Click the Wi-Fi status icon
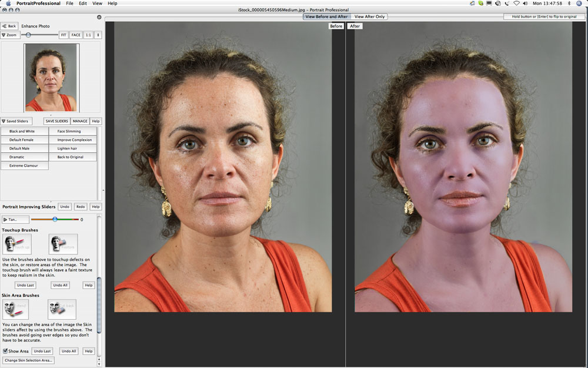The image size is (588, 368). (516, 4)
